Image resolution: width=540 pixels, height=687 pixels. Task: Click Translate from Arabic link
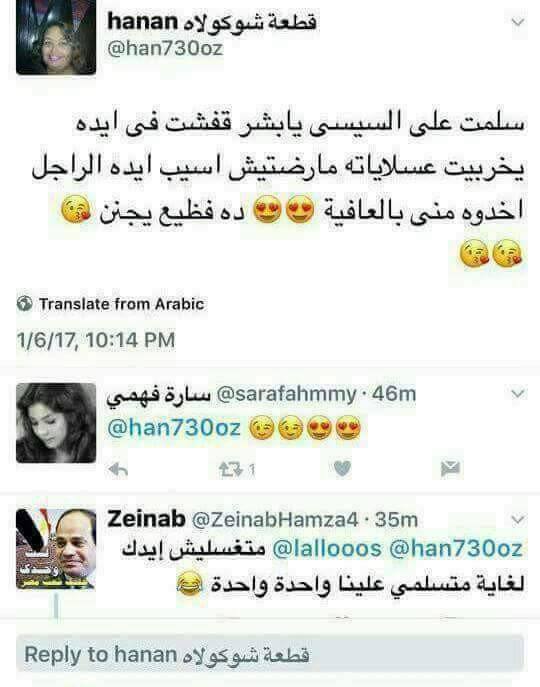click(x=121, y=304)
